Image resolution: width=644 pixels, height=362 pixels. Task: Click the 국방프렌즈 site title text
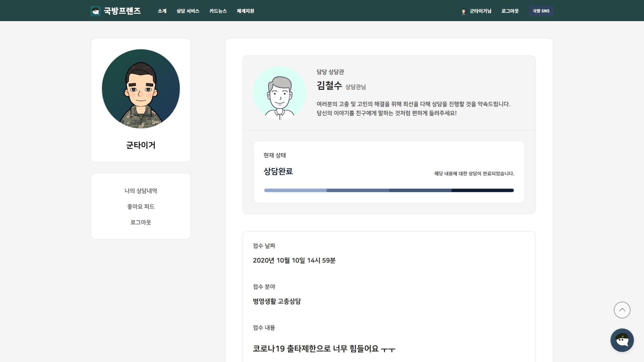[x=122, y=11]
